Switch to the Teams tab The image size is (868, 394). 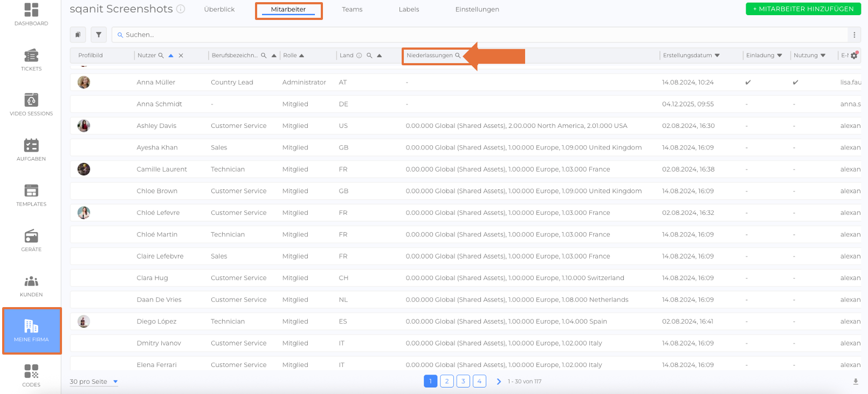(352, 10)
